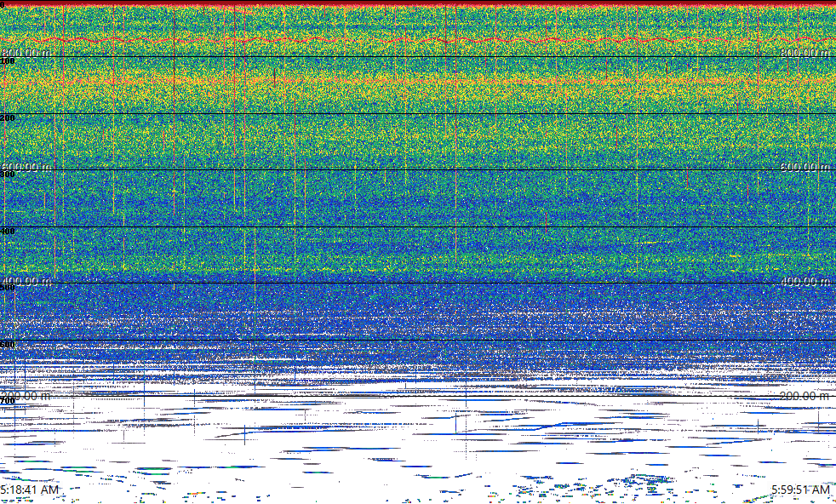Click the 200.00 m range label at right edge
Screen dimensions: 836x504
point(805,396)
